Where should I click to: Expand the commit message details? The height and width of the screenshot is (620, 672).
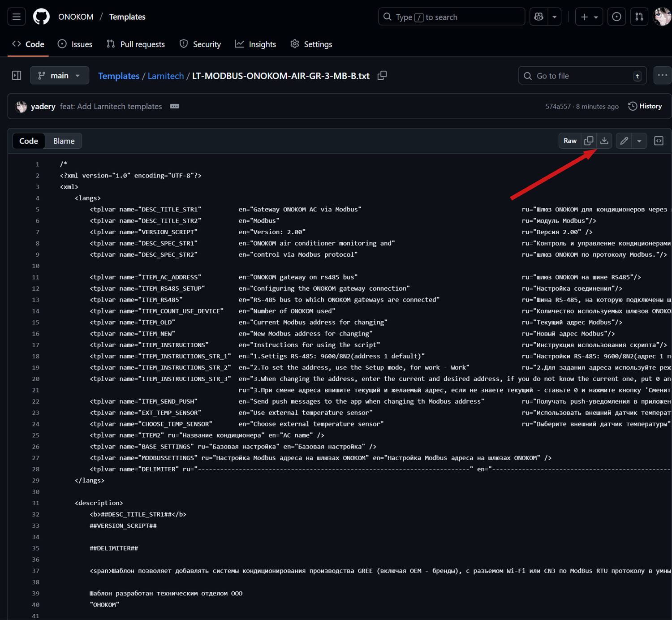pos(175,106)
